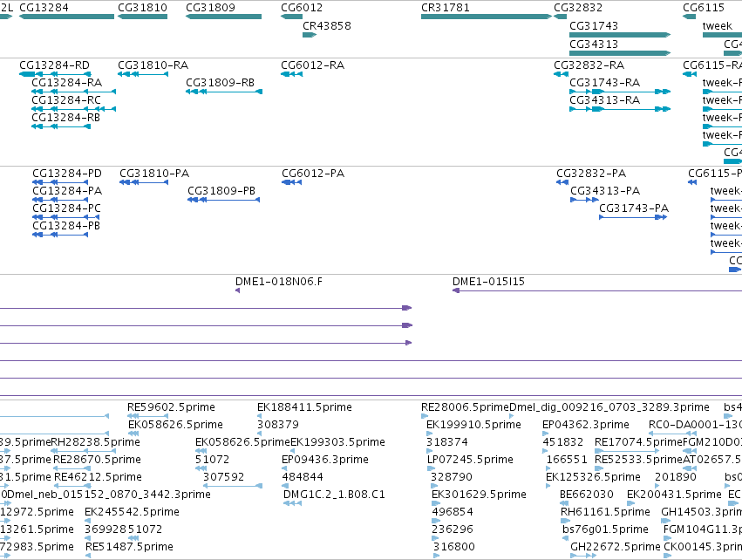Click protein label CG13284-PC
This screenshot has width=742, height=560.
(66, 208)
